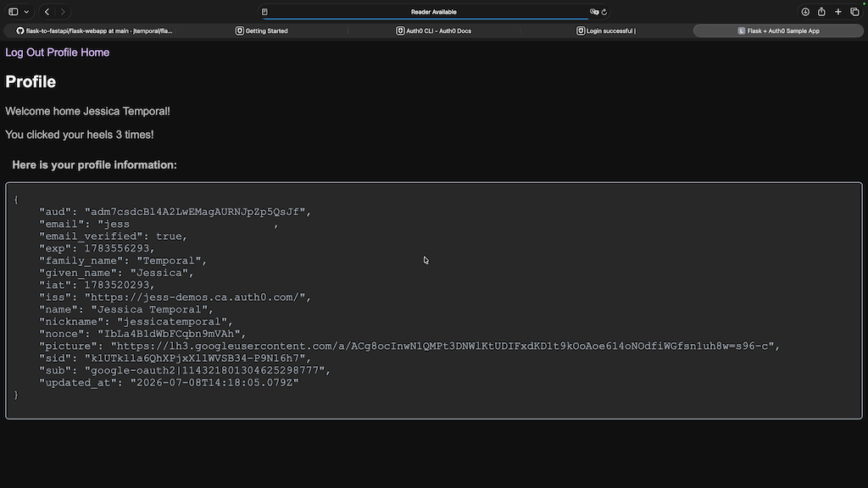The height and width of the screenshot is (488, 868).
Task: Show downloads with the download icon
Action: tap(805, 12)
